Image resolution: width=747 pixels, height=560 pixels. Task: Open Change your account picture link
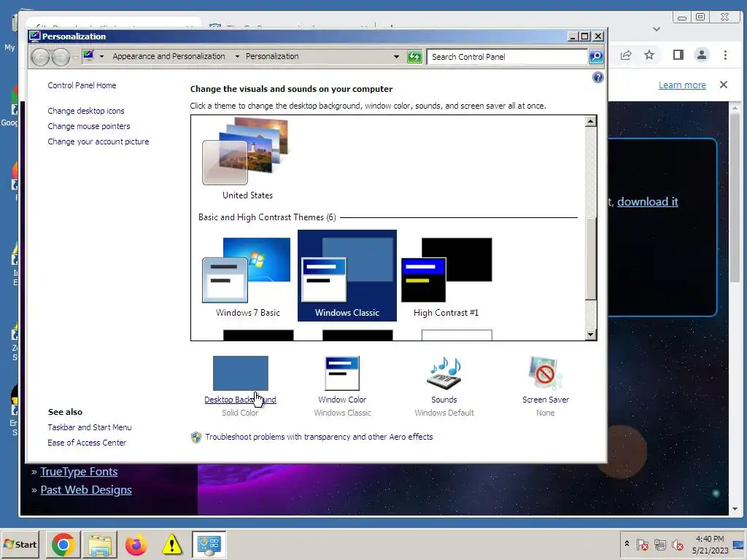pos(98,141)
